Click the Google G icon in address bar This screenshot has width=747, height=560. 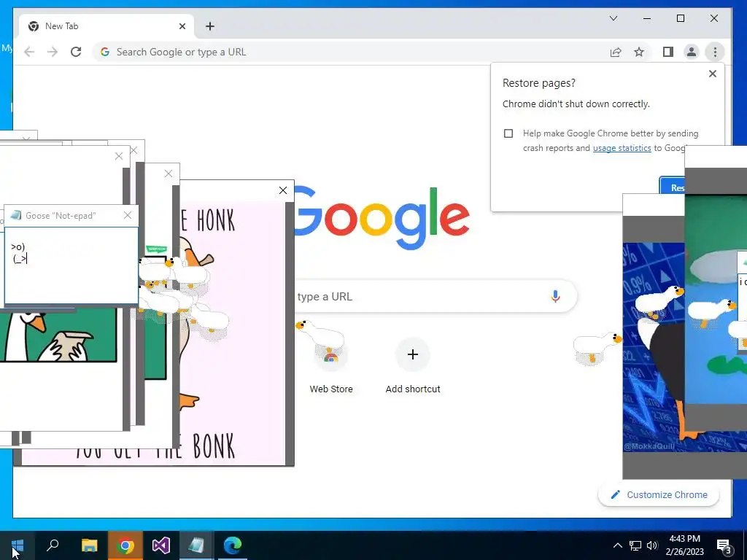click(105, 52)
